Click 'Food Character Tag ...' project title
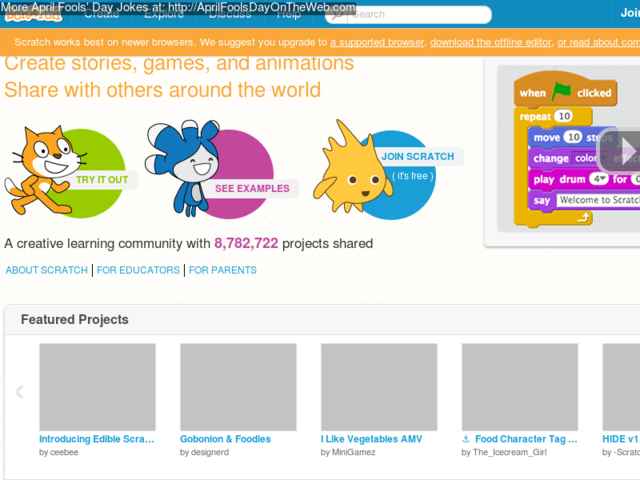The image size is (640, 480). 526,439
